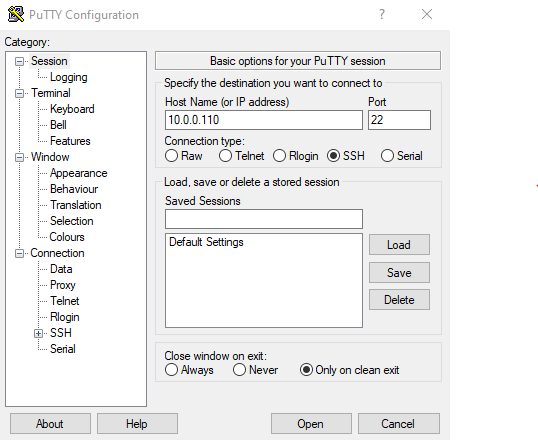This screenshot has width=538, height=440.
Task: Open the Terminal category
Action: (51, 93)
